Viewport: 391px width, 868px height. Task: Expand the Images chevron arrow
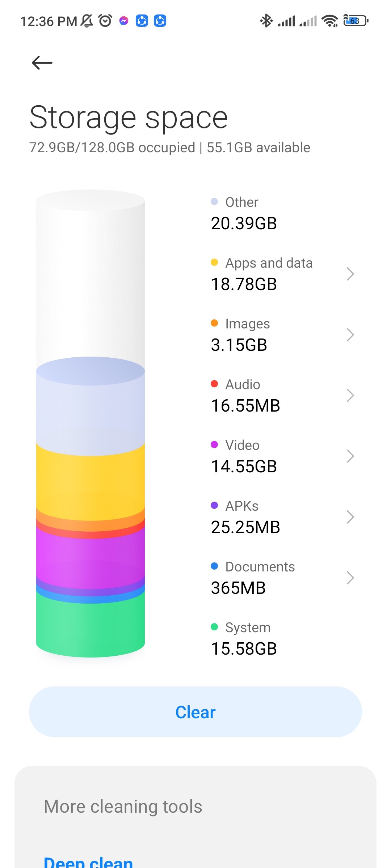[350, 335]
